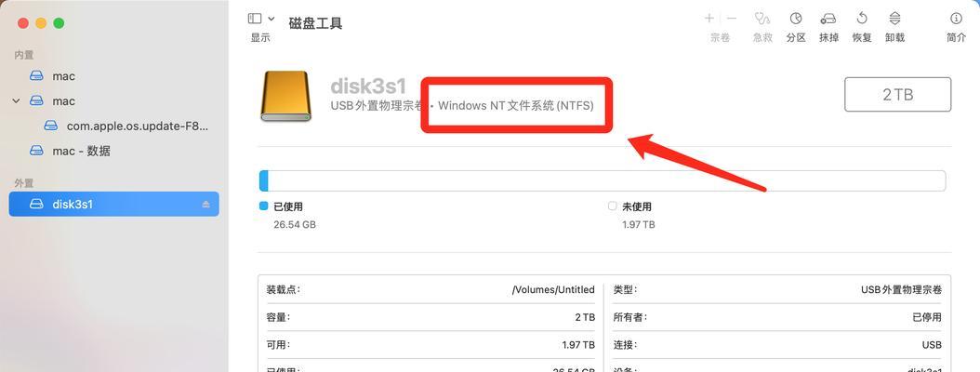Screen dimensions: 980x372
Task: Click the blue 已使用 legend swatch
Action: pyautogui.click(x=264, y=206)
